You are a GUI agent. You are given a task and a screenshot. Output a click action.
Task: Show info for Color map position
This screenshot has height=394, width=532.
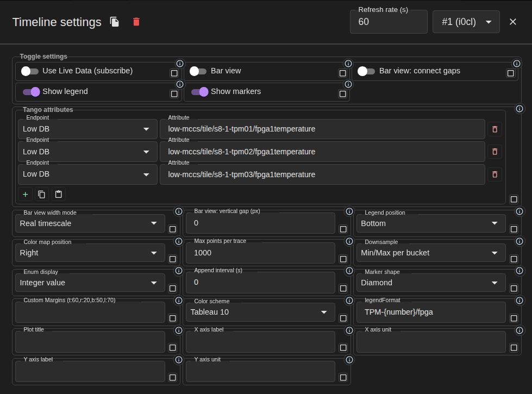pyautogui.click(x=179, y=241)
